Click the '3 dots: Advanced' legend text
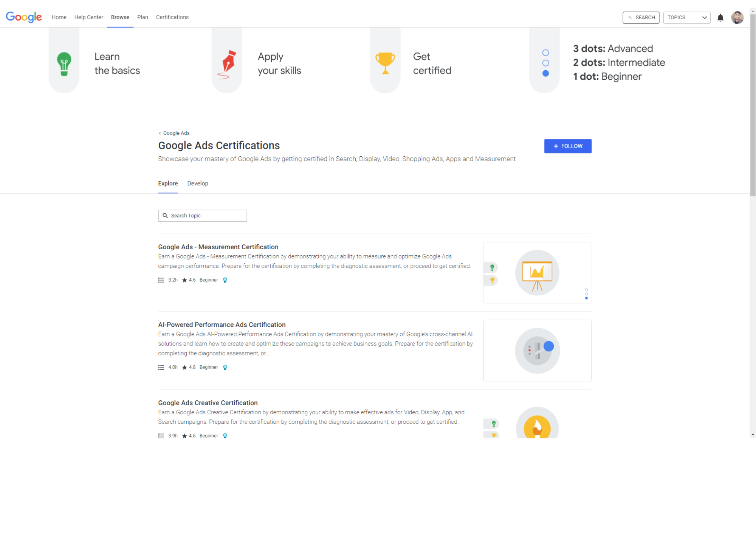 coord(613,49)
